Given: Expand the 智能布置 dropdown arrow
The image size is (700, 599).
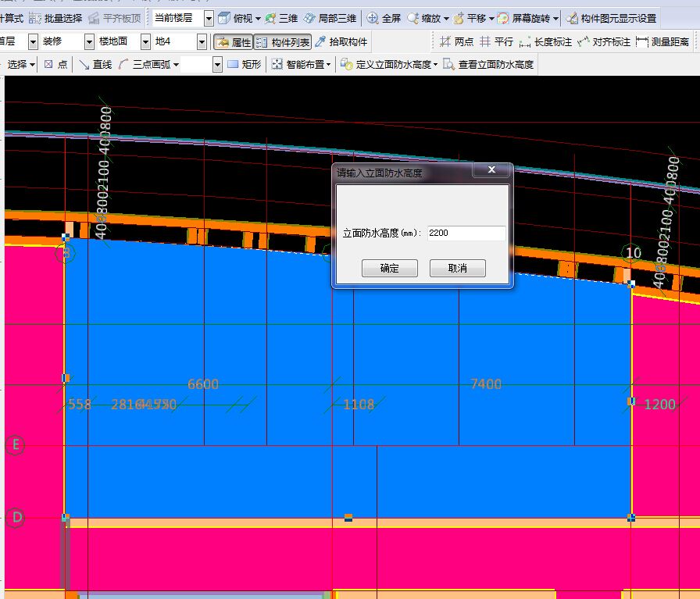Looking at the screenshot, I should (329, 65).
